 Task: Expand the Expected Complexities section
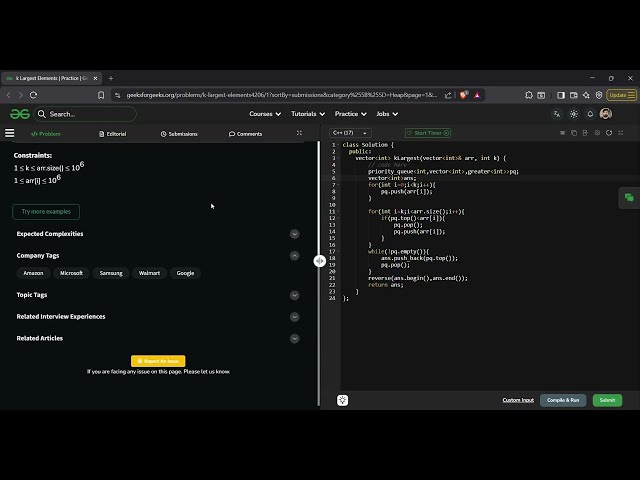pyautogui.click(x=294, y=234)
